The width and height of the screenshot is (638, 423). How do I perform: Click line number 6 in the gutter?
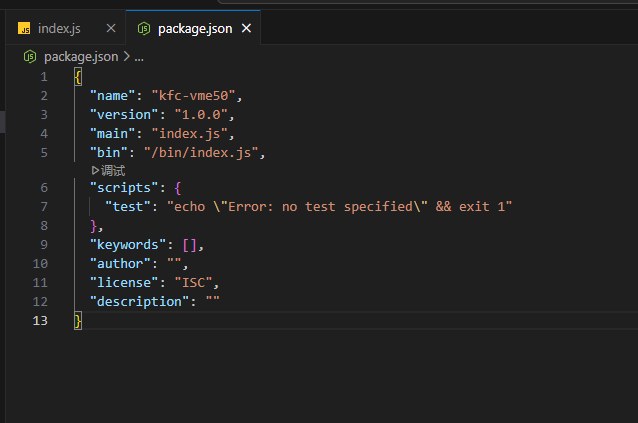(x=44, y=188)
